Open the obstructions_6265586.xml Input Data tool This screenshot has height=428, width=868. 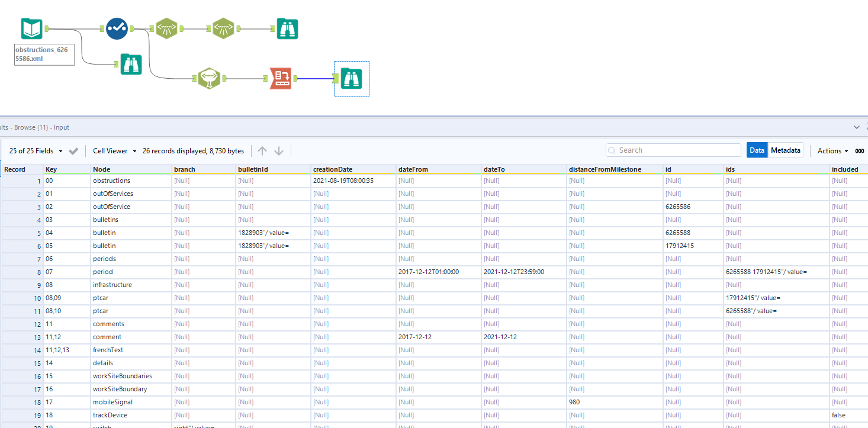[x=31, y=28]
